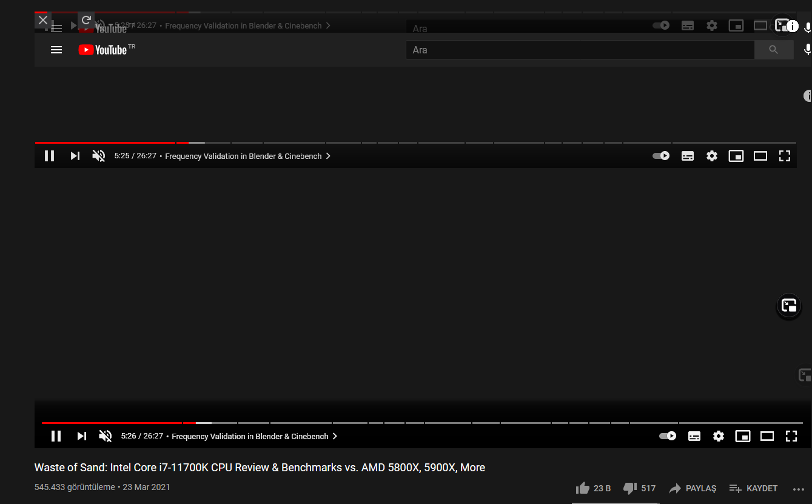812x504 pixels.
Task: Start voice search with the microphone beside the magnifier
Action: coord(807,50)
